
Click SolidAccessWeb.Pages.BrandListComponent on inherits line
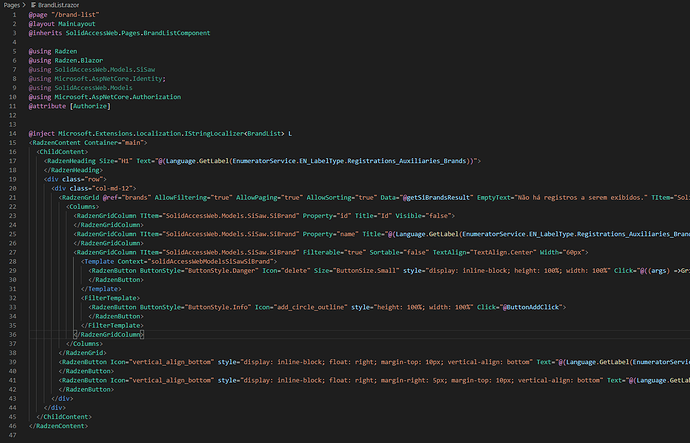coord(138,33)
